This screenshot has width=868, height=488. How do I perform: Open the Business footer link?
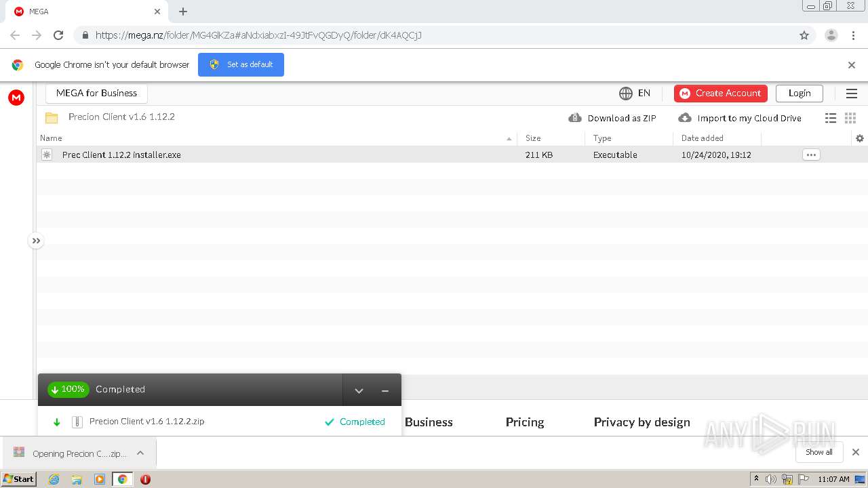(429, 422)
